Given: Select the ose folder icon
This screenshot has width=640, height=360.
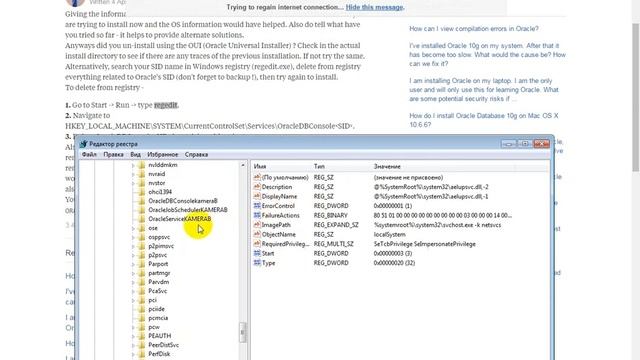Looking at the screenshot, I should (141, 228).
